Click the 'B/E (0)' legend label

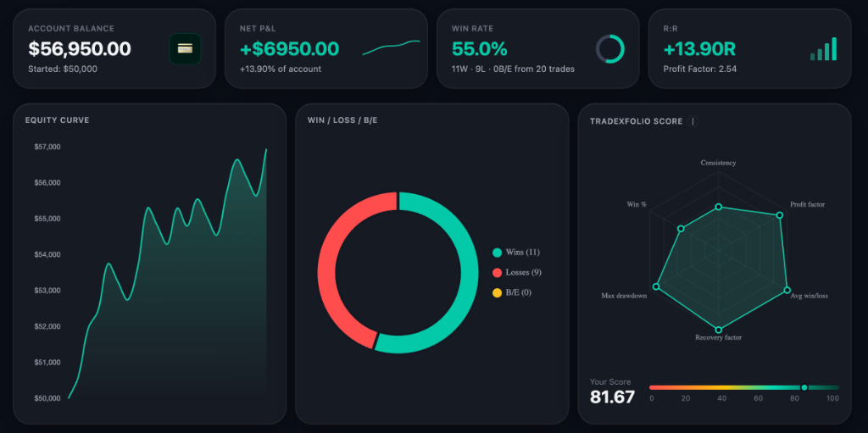(x=519, y=292)
